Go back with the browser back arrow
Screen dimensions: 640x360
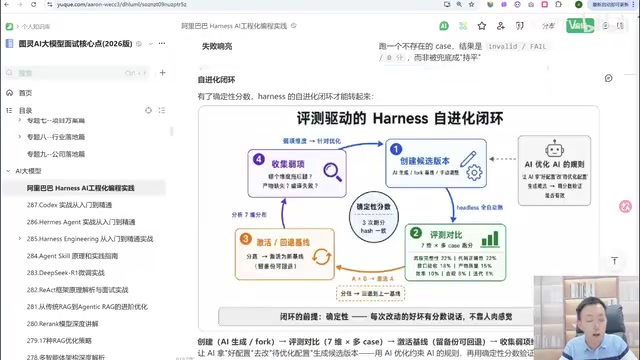[7, 4]
